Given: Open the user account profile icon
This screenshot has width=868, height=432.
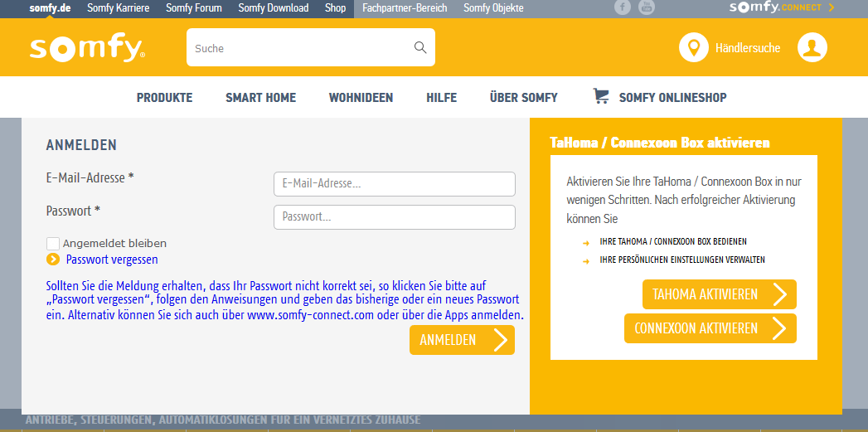Looking at the screenshot, I should point(812,47).
